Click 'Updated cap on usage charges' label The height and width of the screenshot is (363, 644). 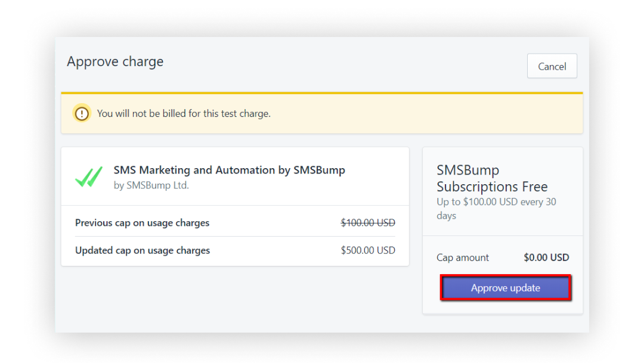(143, 250)
